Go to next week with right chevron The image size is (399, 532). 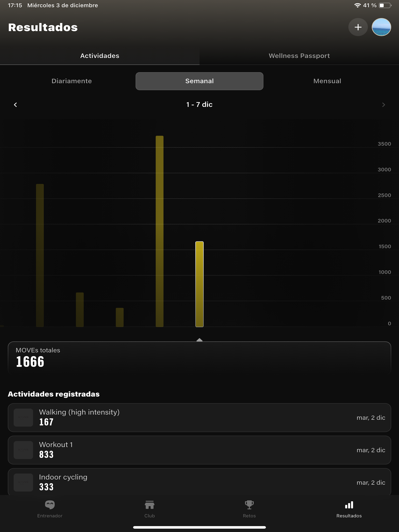(383, 105)
